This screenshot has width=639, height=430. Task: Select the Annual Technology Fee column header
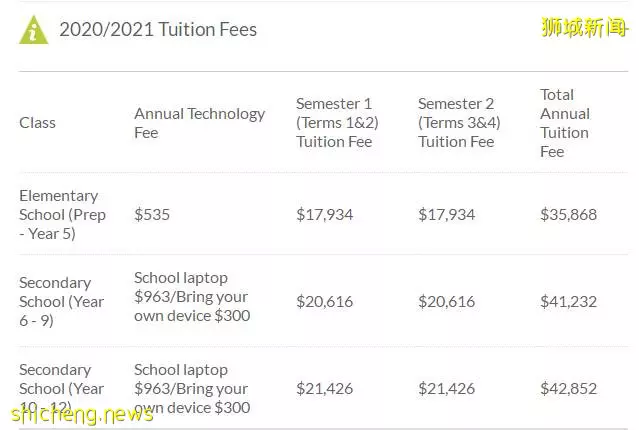[x=200, y=123]
